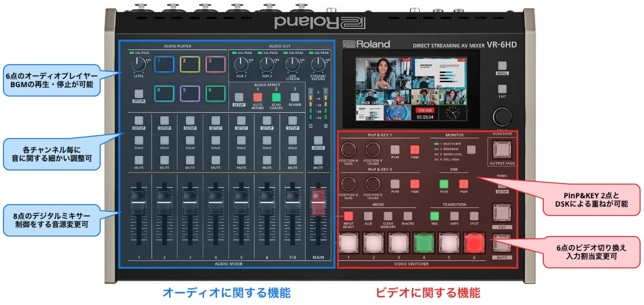The width and height of the screenshot is (644, 305).
Task: Trigger yellow audio player pad 2
Action: (190, 64)
